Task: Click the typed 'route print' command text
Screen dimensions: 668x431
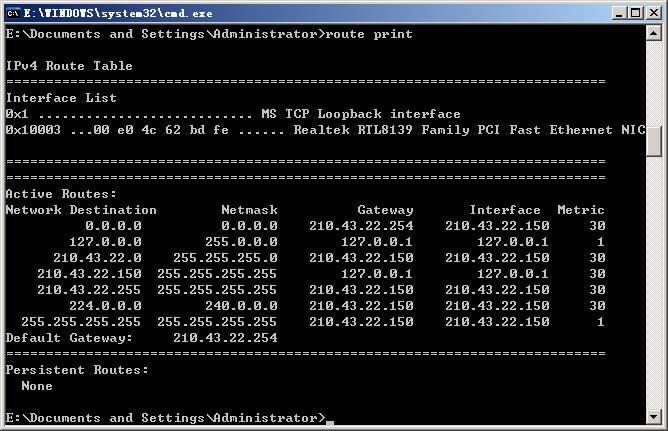Action: point(369,34)
